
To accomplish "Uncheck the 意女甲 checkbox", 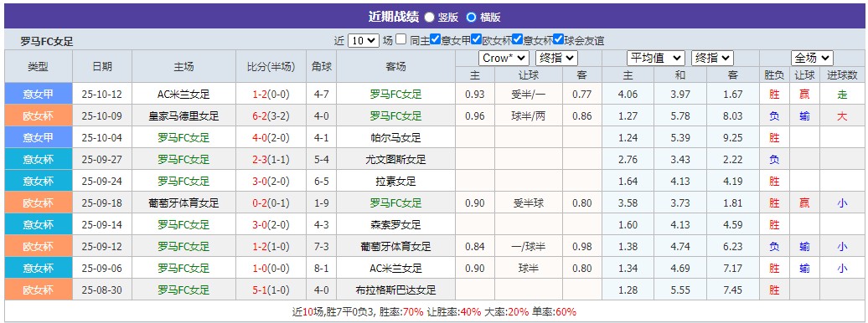I will pyautogui.click(x=435, y=40).
